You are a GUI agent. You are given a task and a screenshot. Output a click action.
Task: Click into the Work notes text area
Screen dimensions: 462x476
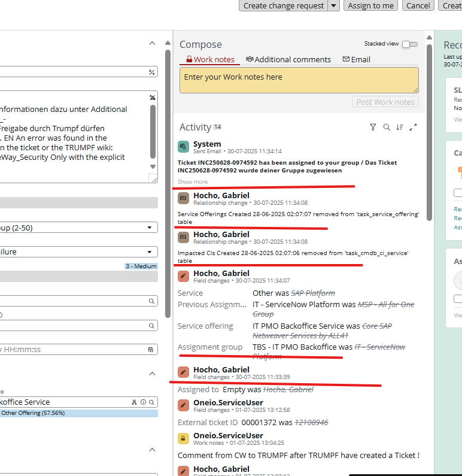click(x=299, y=80)
